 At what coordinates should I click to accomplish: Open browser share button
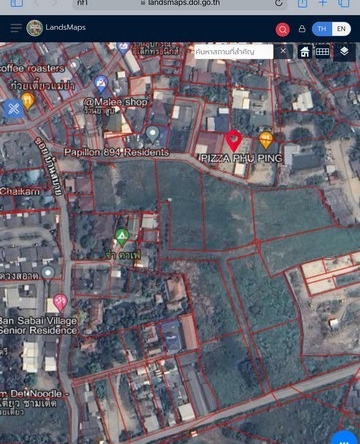[302, 3]
